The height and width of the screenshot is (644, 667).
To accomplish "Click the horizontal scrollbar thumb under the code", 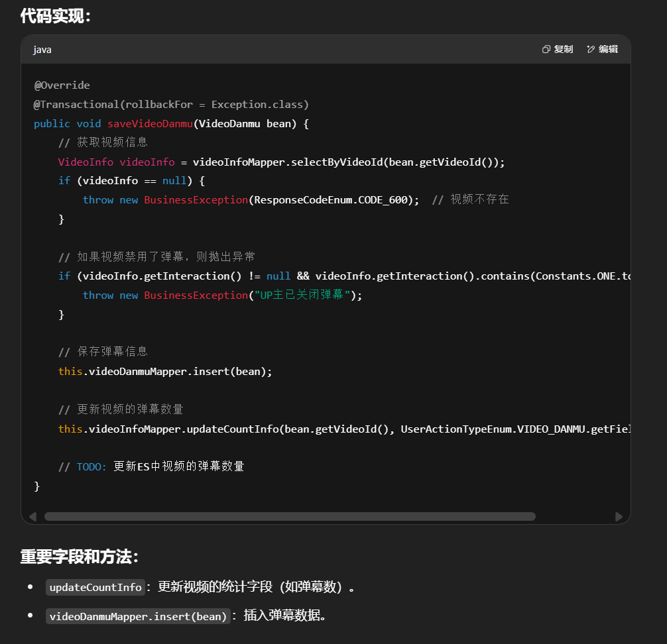I will coord(290,516).
